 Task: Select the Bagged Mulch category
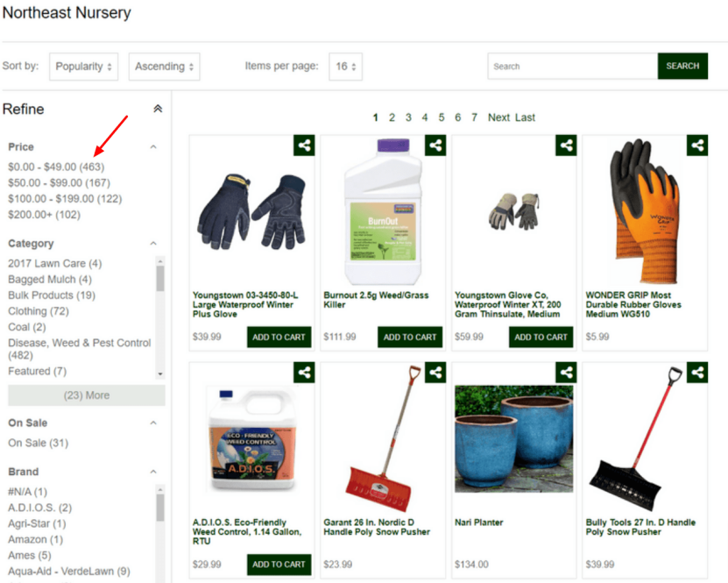point(50,279)
